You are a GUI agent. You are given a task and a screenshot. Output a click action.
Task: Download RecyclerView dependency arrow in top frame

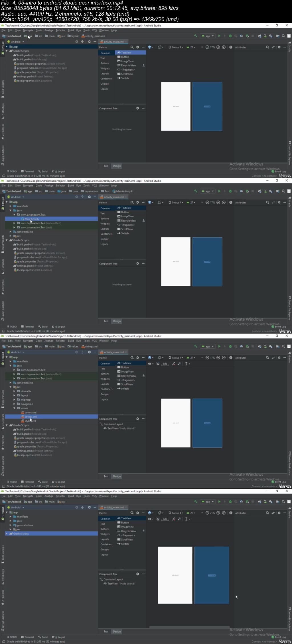coord(143,65)
